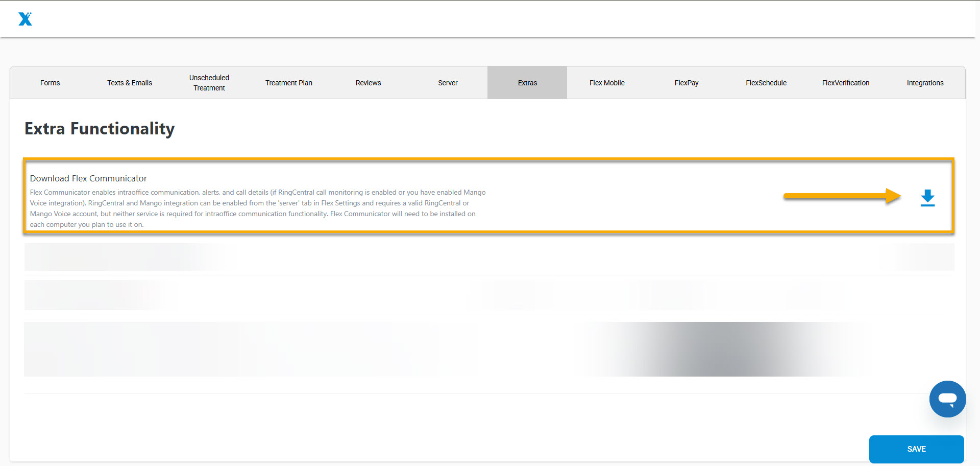
Task: Open the Reviews tab
Action: point(369,83)
